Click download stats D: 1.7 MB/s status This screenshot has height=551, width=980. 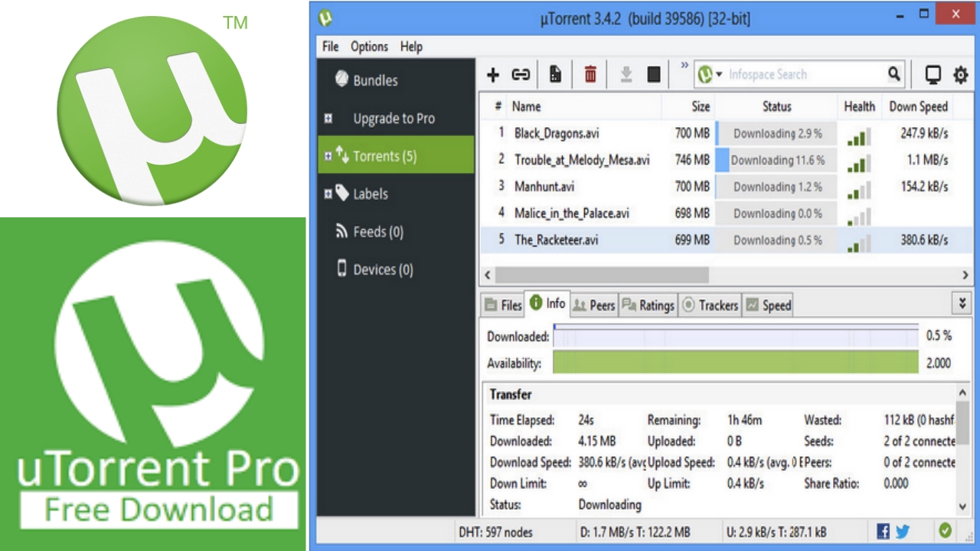click(637, 532)
